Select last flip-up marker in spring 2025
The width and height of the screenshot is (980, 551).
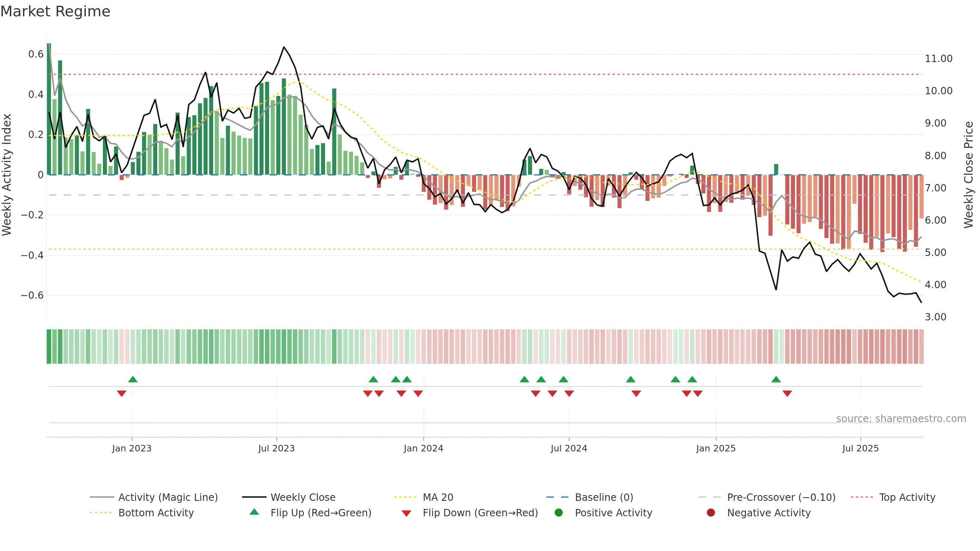pos(776,380)
